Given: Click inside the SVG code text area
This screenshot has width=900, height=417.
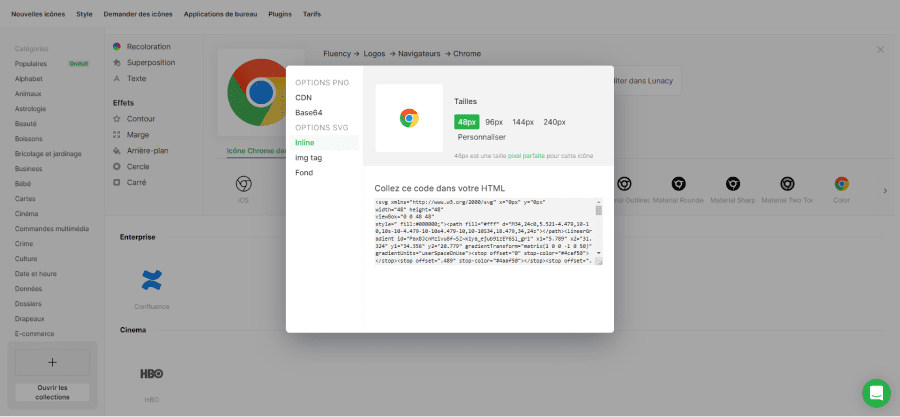Looking at the screenshot, I should point(484,232).
